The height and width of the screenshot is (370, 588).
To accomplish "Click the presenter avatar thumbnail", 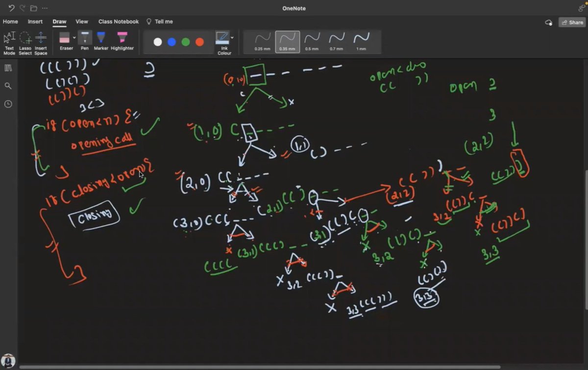I will (x=8, y=361).
